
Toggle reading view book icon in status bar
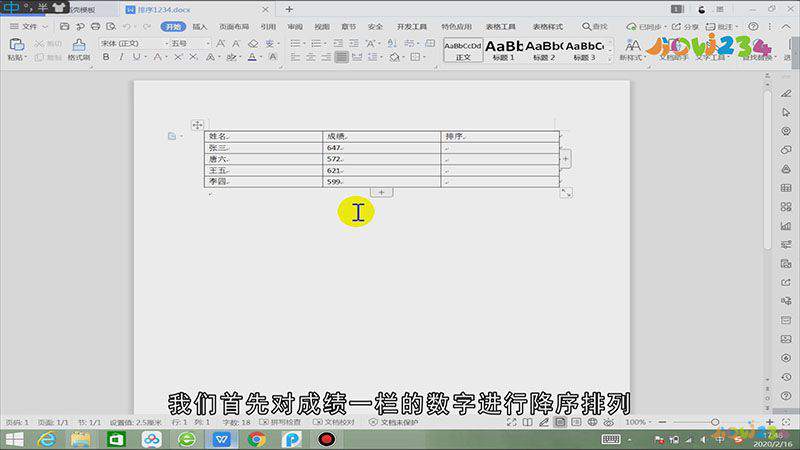tap(528, 422)
